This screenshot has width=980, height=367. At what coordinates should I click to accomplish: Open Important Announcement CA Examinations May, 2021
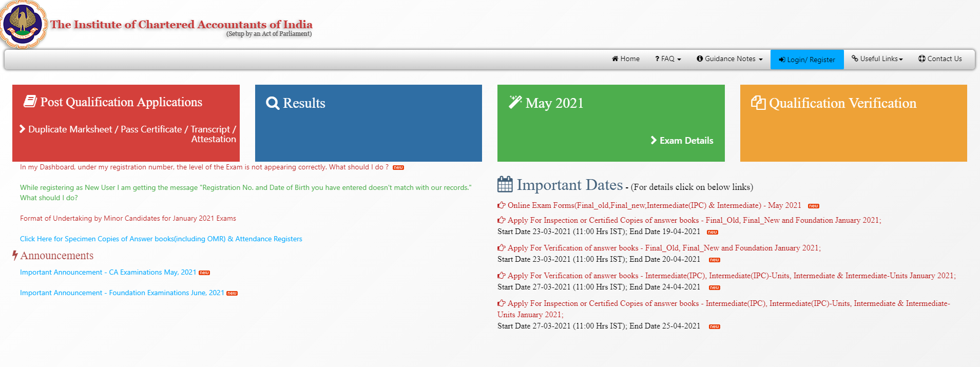(x=108, y=273)
